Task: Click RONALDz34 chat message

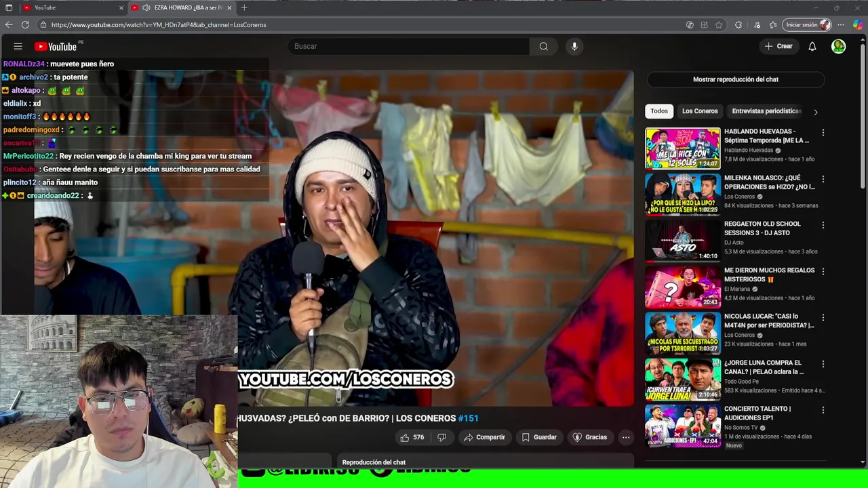Action: click(58, 64)
